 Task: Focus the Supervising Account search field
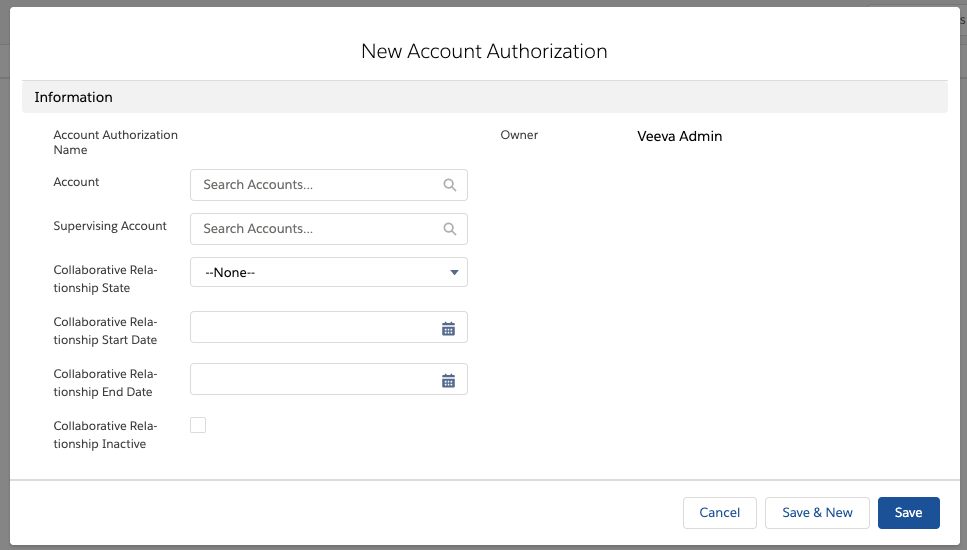[x=315, y=229]
